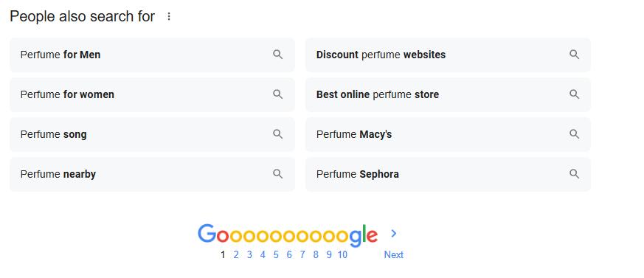Open three-dot menu beside People also search for
Screen dimensions: 644x278
point(169,16)
